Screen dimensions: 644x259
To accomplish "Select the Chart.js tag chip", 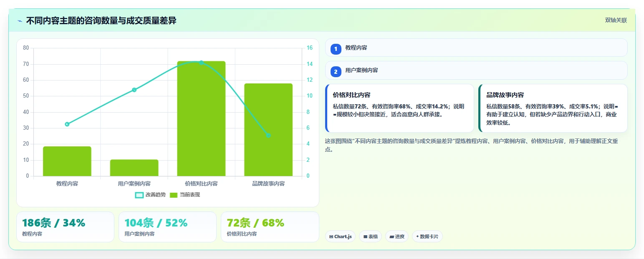I will 340,236.
